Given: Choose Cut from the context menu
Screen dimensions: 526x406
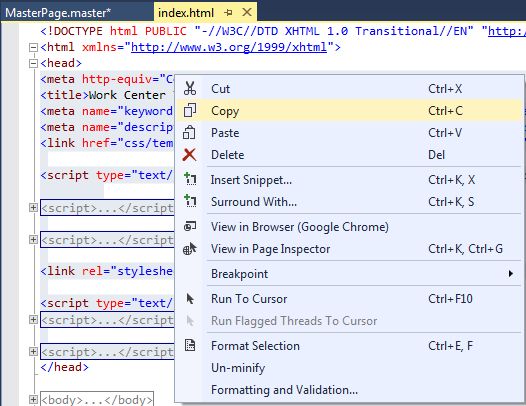Looking at the screenshot, I should [x=349, y=89].
